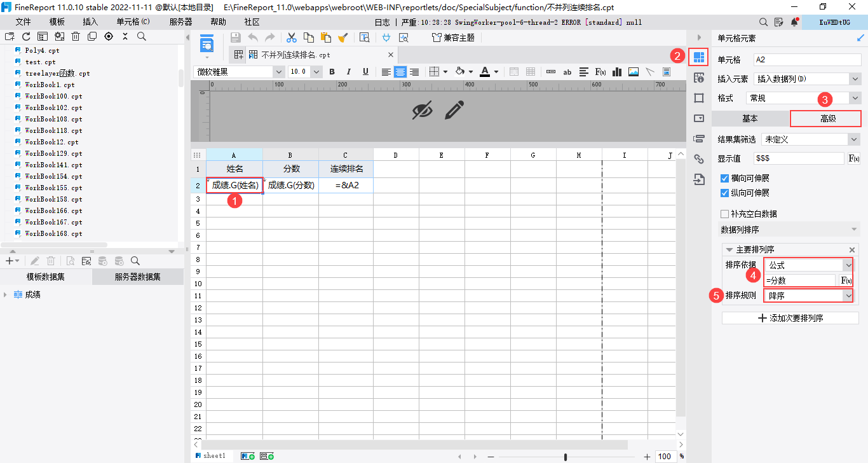Open the 排序规则 降序 dropdown
Viewport: 868px width, 463px height.
click(810, 296)
